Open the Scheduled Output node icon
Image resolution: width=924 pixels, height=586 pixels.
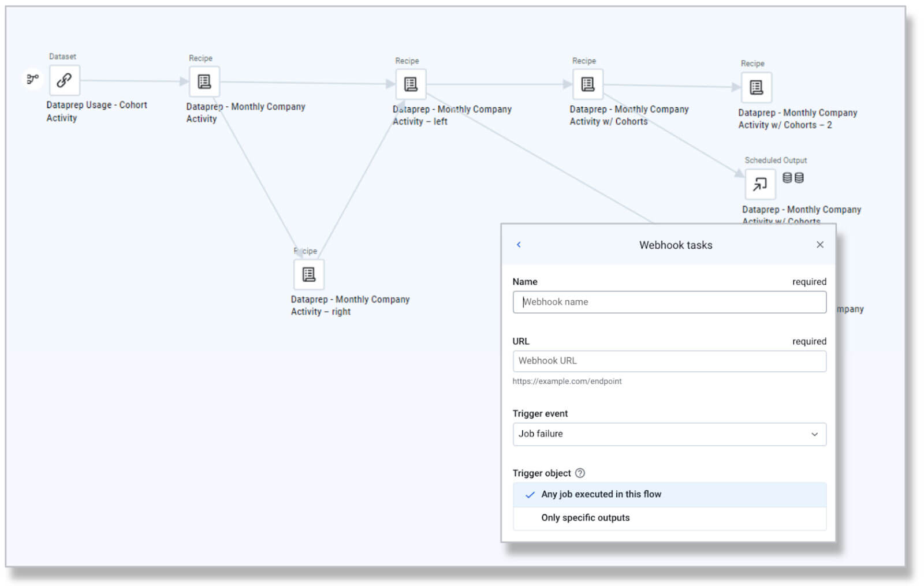[x=760, y=184]
